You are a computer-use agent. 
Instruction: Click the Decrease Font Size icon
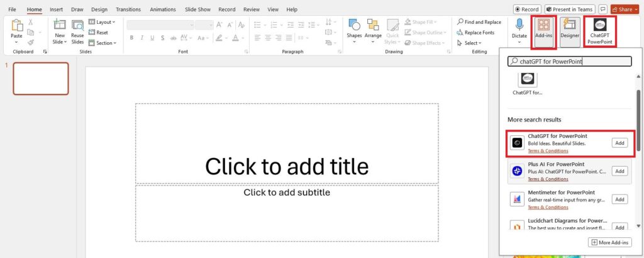[230, 25]
